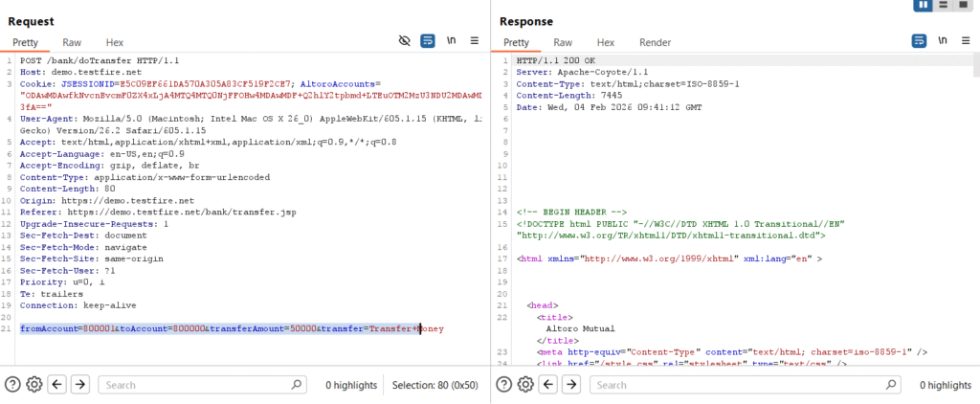Open the Response panel hamburger menu
The height and width of the screenshot is (404, 980).
tap(965, 41)
